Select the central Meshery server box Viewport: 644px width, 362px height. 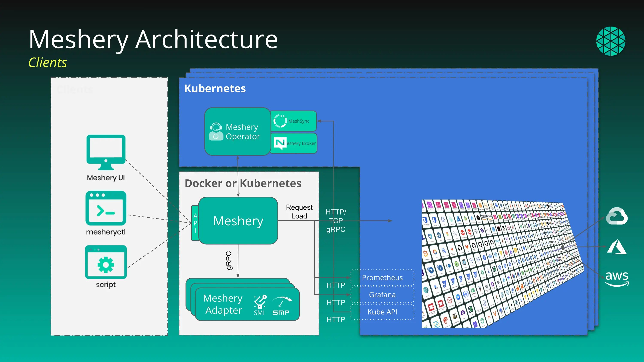coord(238,221)
